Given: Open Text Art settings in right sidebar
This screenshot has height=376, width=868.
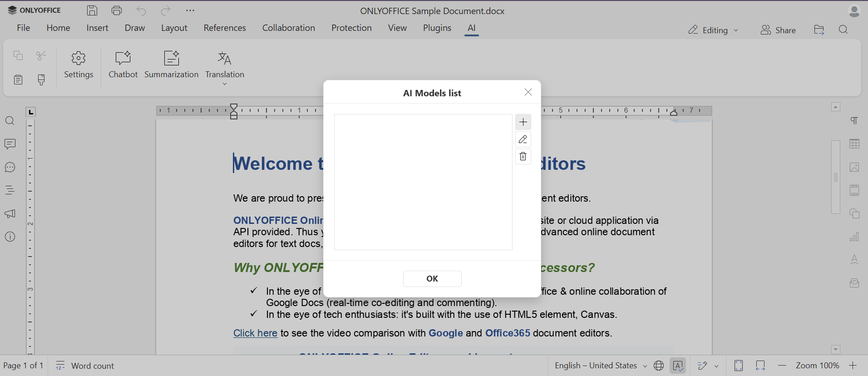Looking at the screenshot, I should [854, 260].
